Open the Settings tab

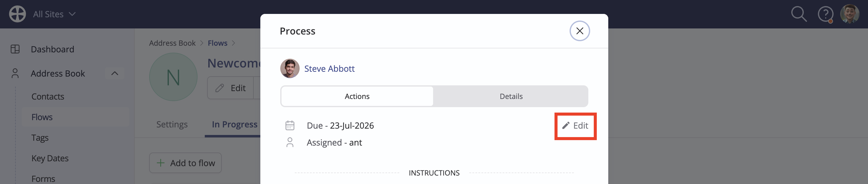coord(172,125)
